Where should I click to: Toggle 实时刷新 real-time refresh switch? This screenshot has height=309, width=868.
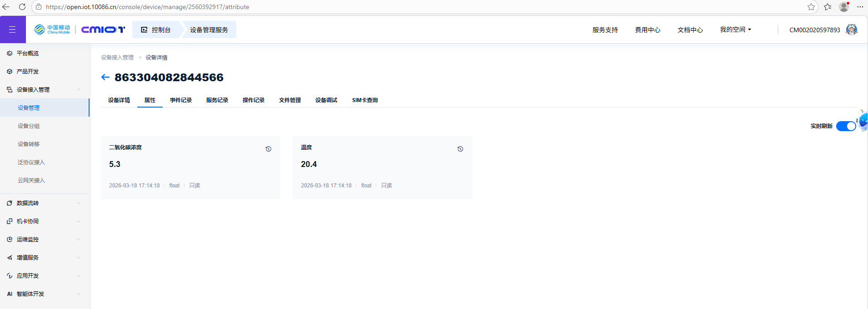(846, 126)
